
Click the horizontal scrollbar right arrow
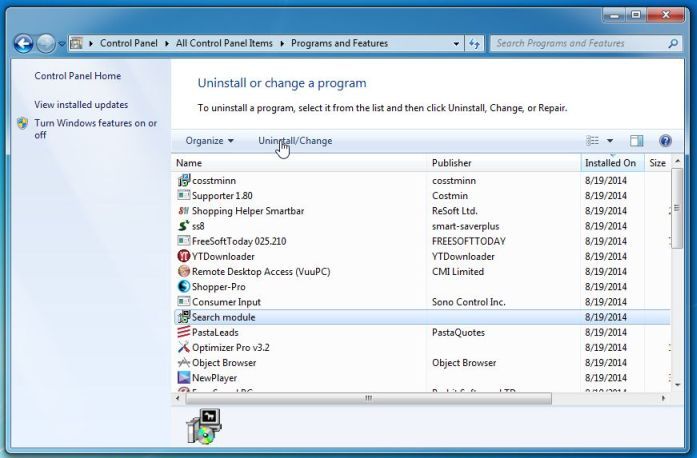(664, 398)
